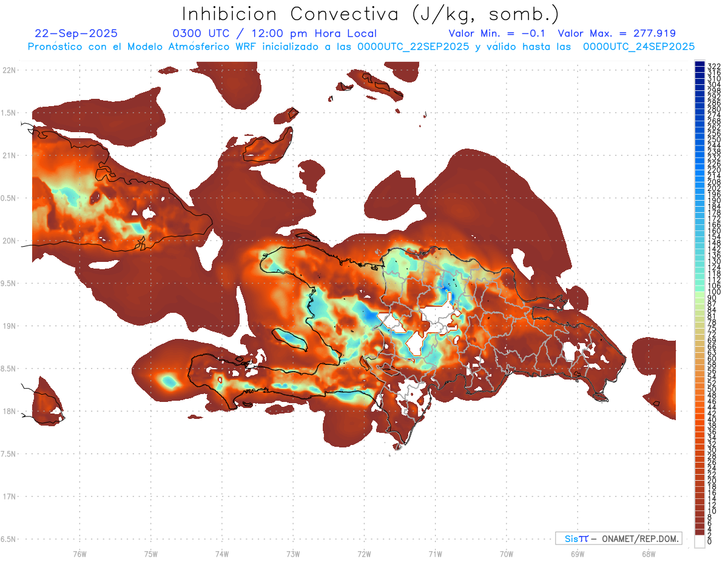This screenshot has height=562, width=728.
Task: Click the "ONAMET/REP.DOM." credit label
Action: click(641, 538)
